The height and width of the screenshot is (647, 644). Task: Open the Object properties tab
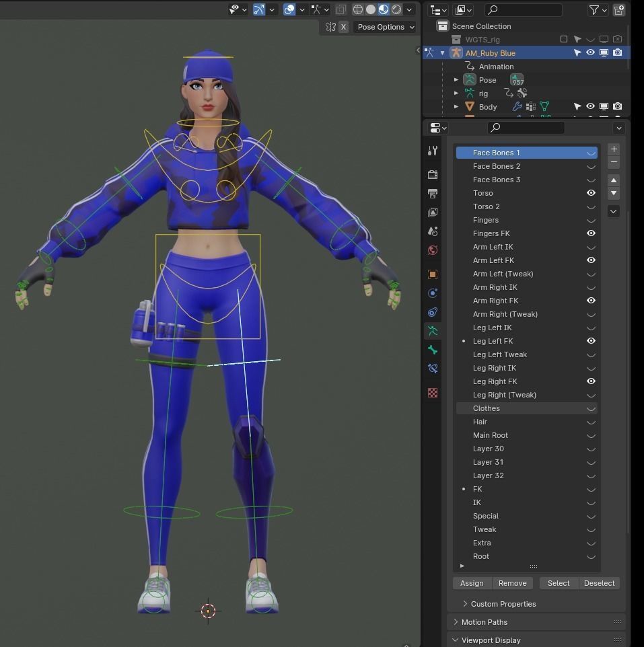(433, 274)
